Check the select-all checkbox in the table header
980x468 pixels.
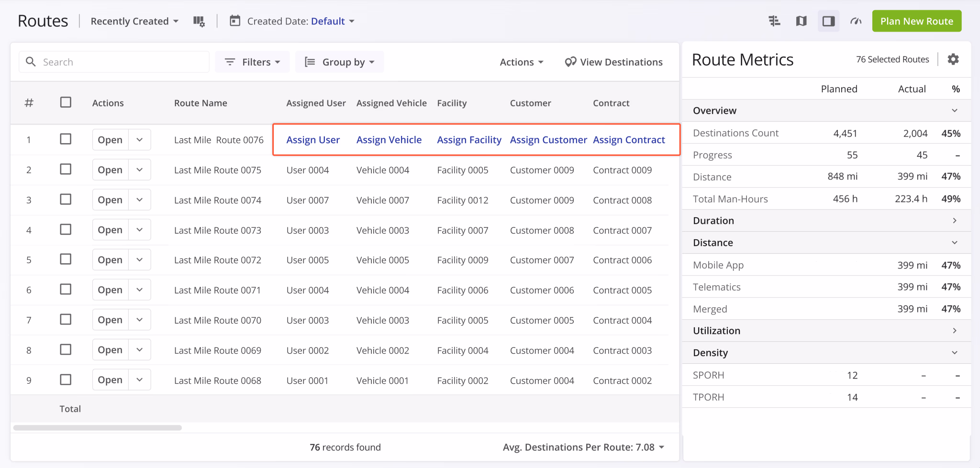(x=66, y=102)
